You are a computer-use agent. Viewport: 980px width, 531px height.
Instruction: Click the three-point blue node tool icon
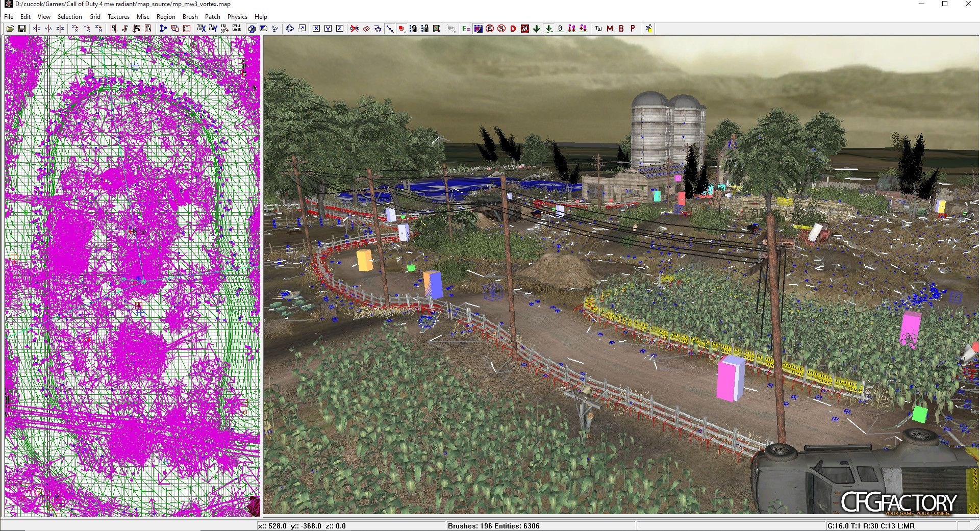click(163, 29)
